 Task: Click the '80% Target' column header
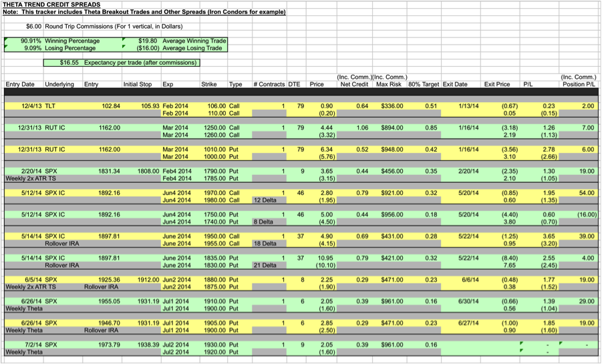pos(424,84)
